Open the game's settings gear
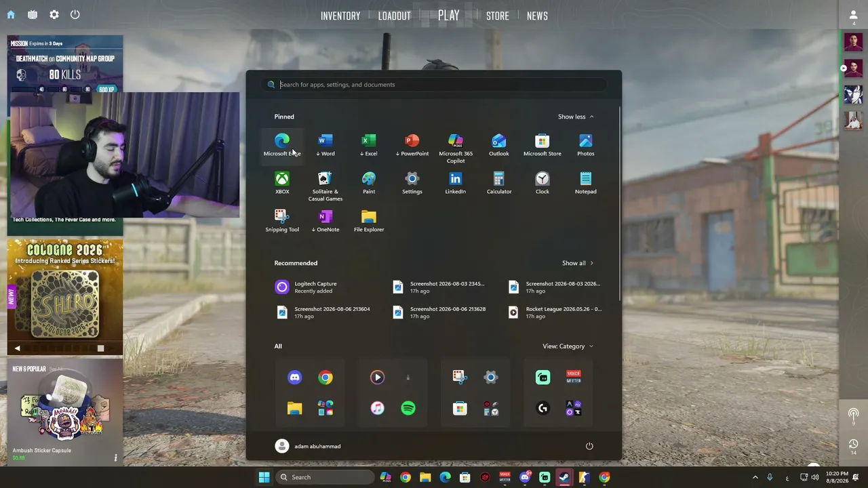 54,14
